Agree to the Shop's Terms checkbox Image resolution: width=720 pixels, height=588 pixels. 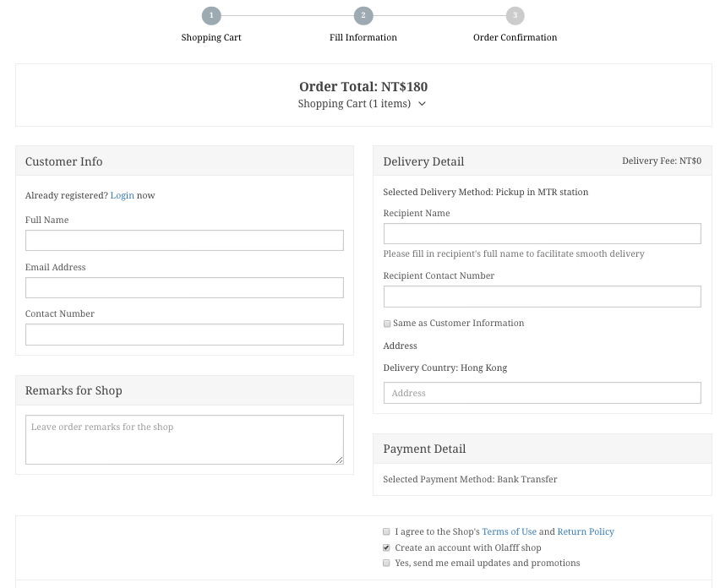tap(386, 531)
